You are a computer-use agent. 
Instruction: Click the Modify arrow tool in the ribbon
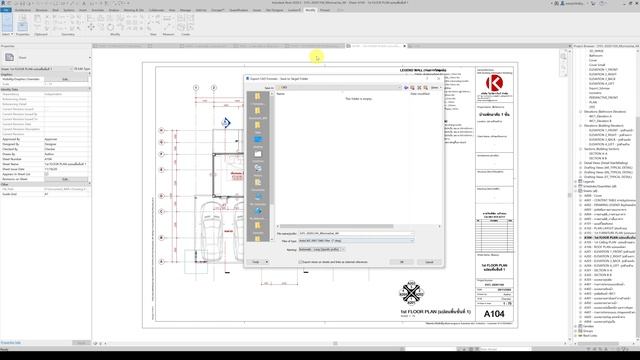(x=7, y=23)
